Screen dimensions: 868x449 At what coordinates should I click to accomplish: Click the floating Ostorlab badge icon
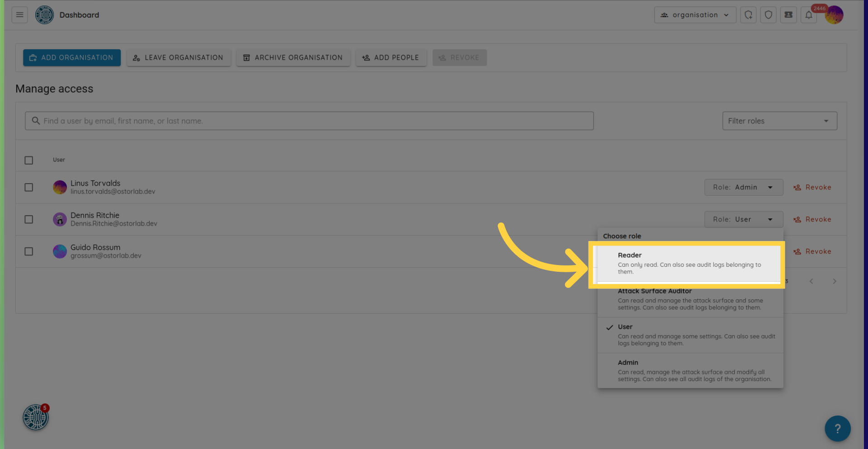click(36, 417)
